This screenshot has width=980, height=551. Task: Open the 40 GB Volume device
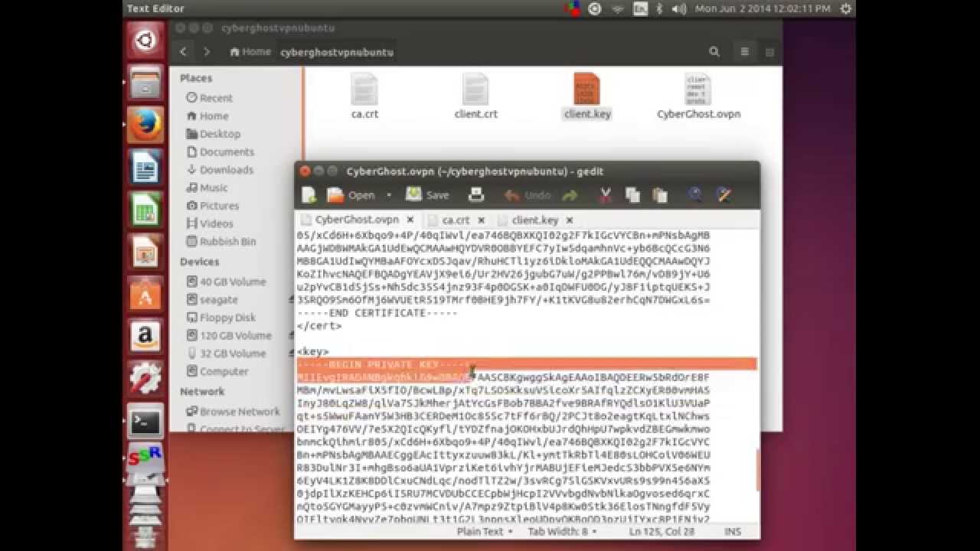coord(227,282)
